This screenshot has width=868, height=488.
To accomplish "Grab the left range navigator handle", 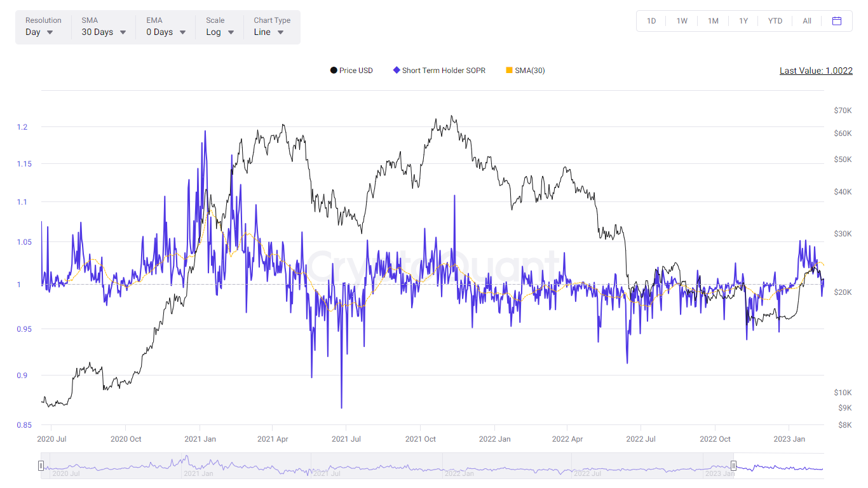I will (x=41, y=466).
